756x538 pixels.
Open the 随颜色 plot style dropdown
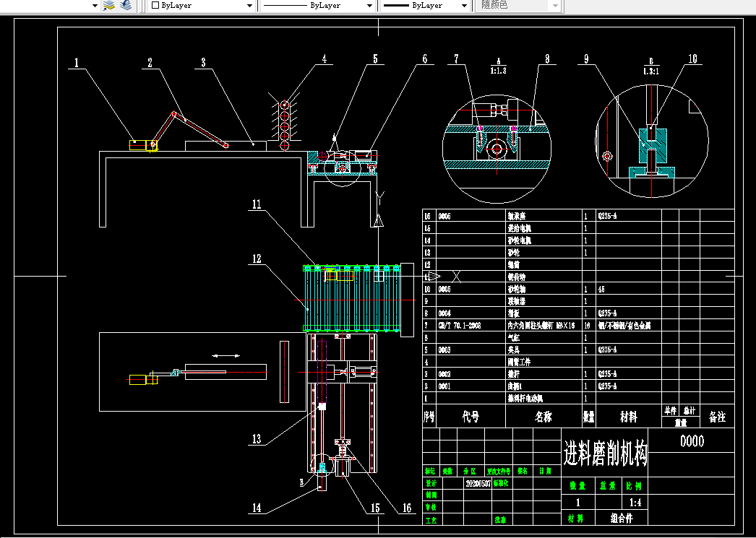(x=555, y=6)
